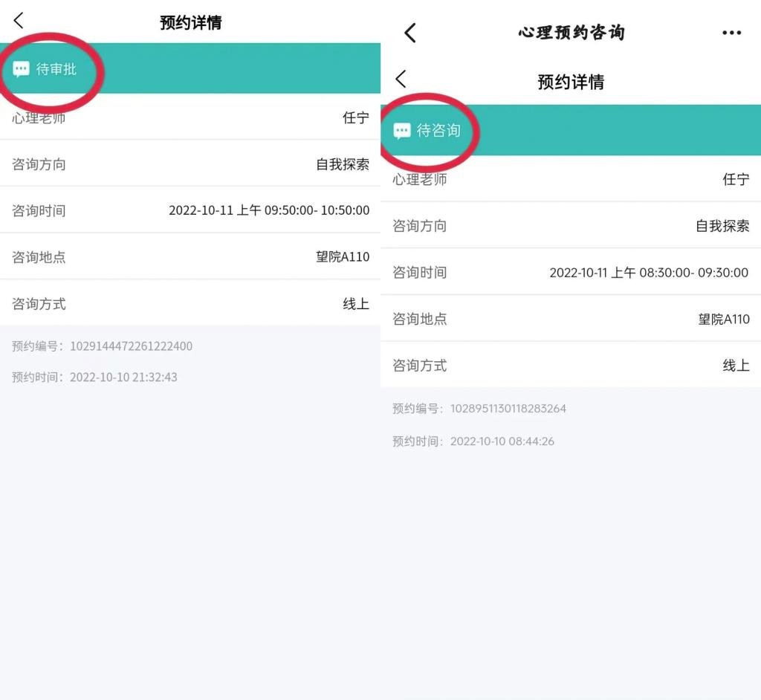Tap booking time 2022-10-10 08:44:26
761x700 pixels.
pos(502,441)
